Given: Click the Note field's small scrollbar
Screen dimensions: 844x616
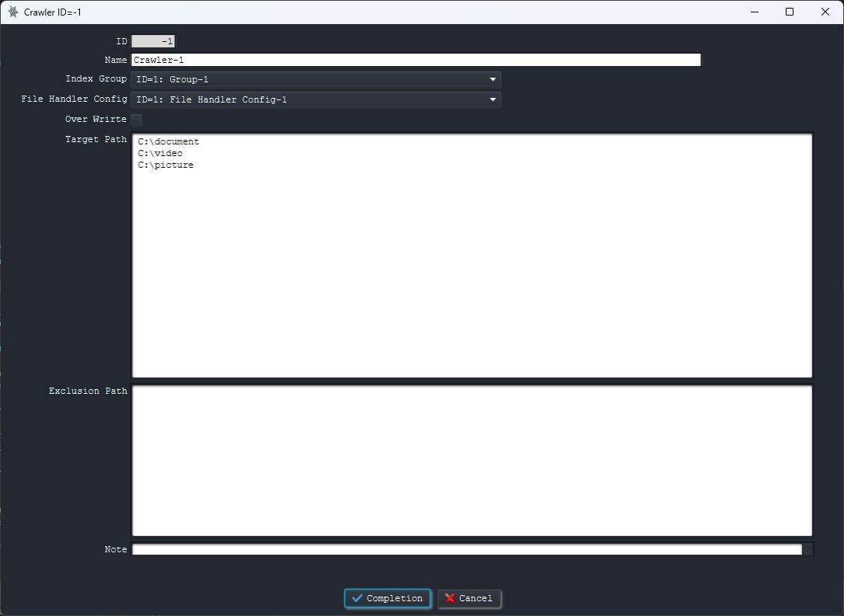Looking at the screenshot, I should click(x=807, y=549).
